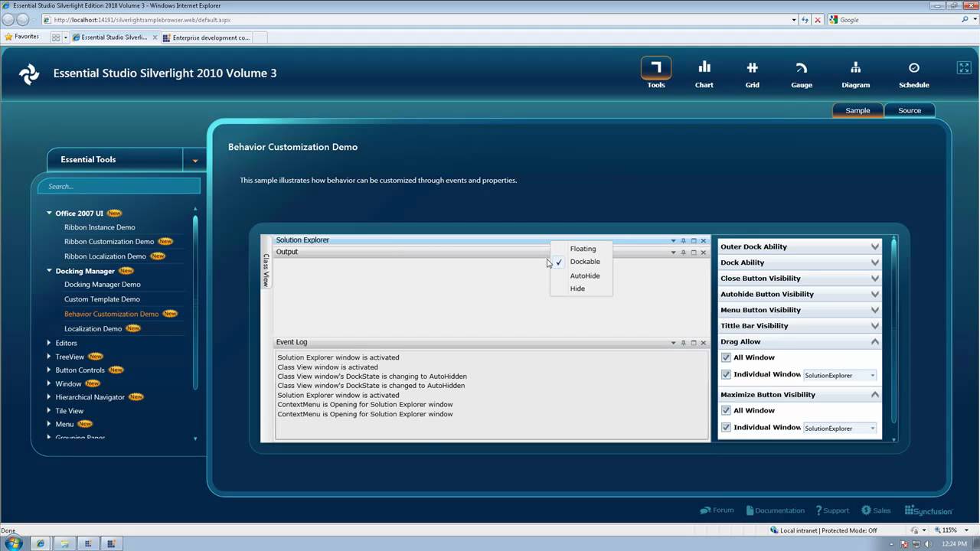This screenshot has height=551, width=980.
Task: Click the Forum footer link
Action: (717, 510)
